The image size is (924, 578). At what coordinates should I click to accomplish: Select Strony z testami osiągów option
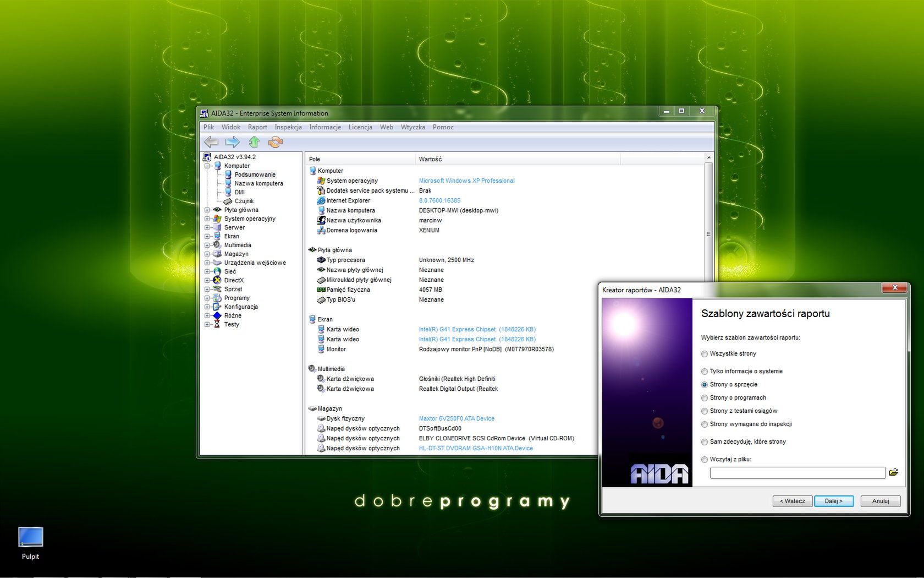click(x=705, y=411)
